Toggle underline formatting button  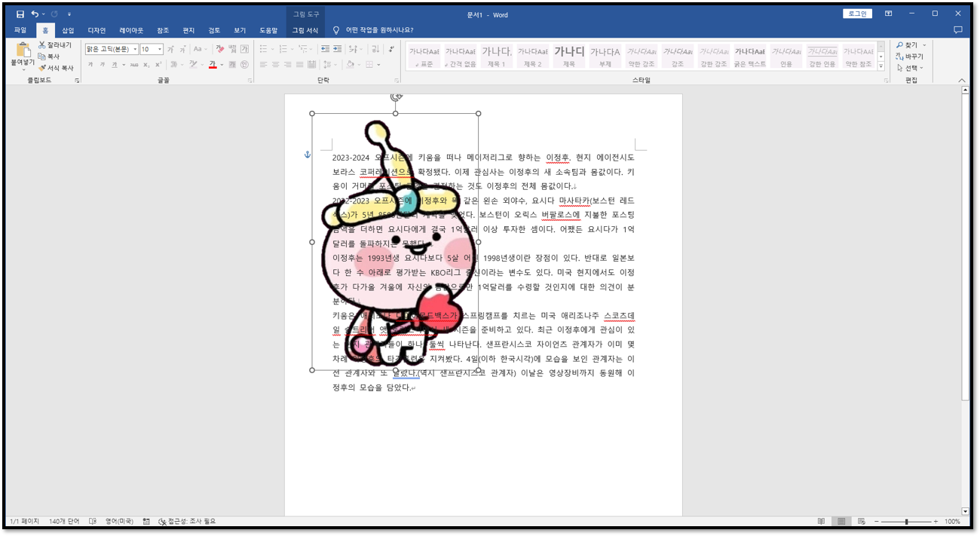pyautogui.click(x=115, y=65)
